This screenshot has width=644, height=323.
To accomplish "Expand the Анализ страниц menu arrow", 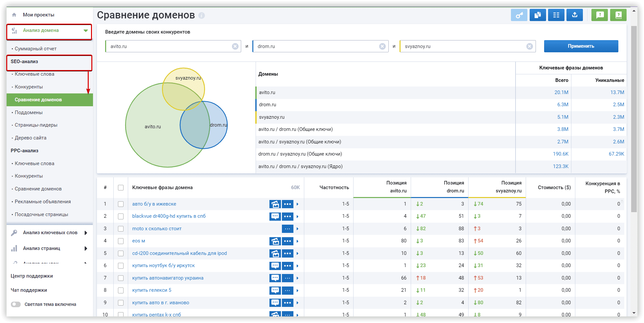I will point(86,248).
